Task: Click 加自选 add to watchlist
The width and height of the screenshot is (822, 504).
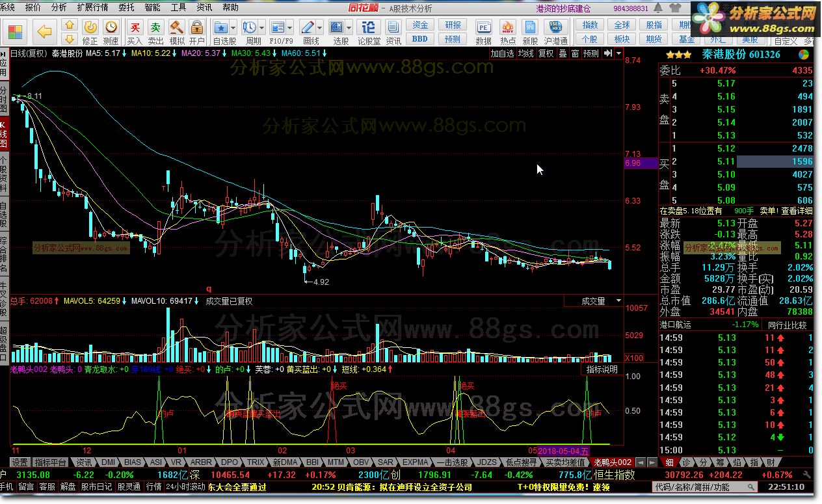Action: click(502, 53)
